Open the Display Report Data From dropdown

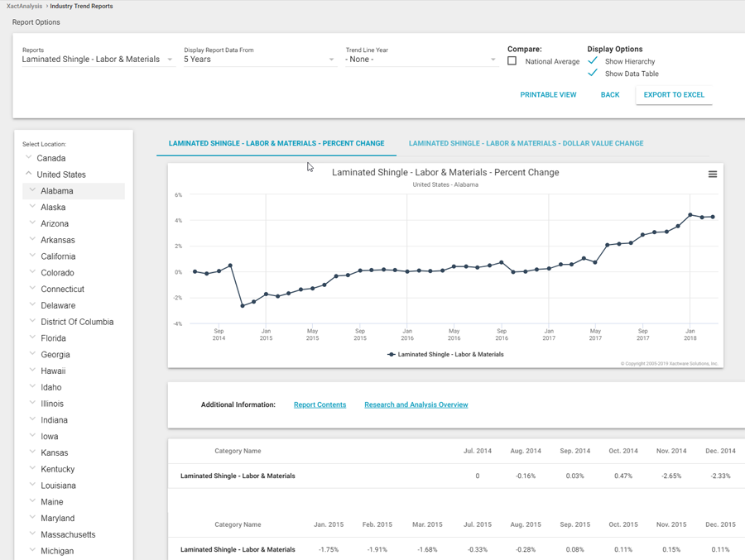click(258, 60)
